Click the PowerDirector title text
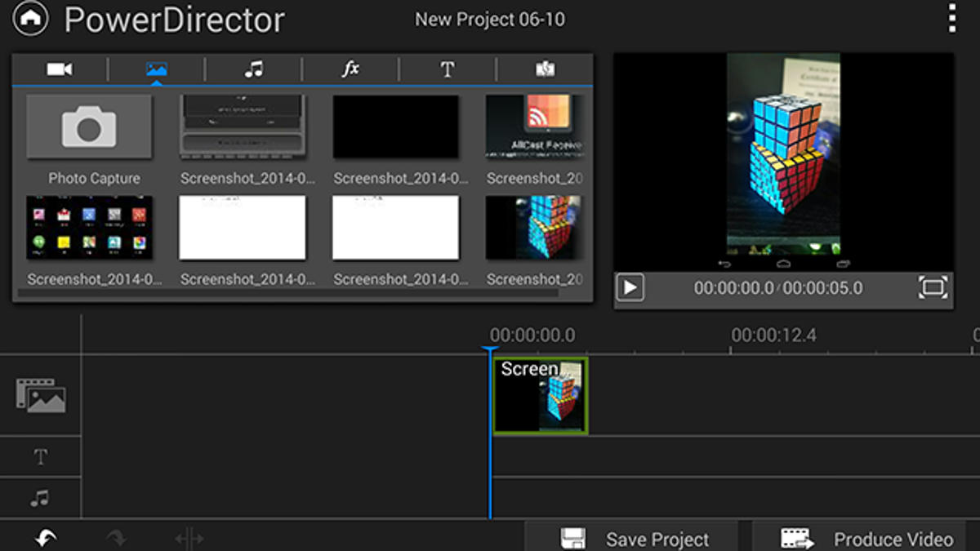Image resolution: width=980 pixels, height=551 pixels. tap(175, 20)
